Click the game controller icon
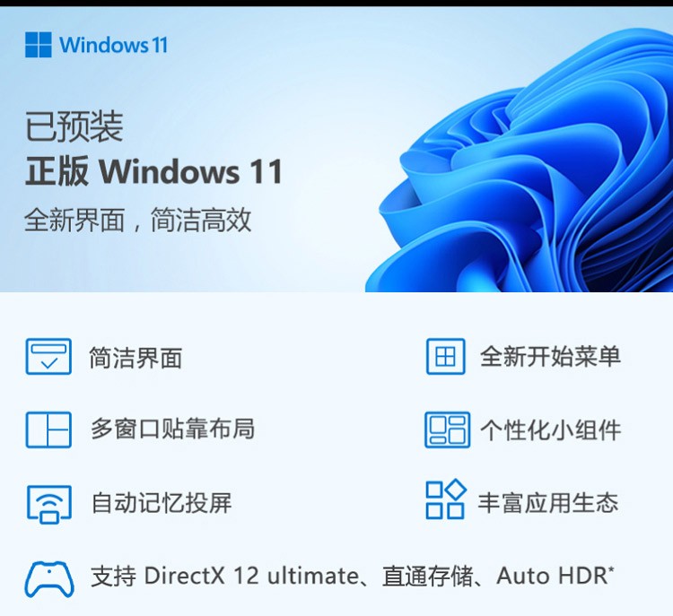Screen dimensions: 673x616 point(49,579)
